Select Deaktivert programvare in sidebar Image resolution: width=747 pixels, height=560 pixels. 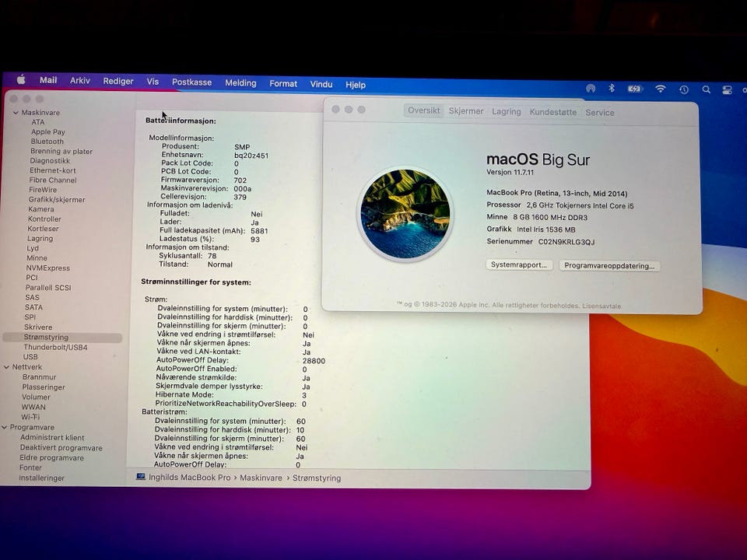coord(61,448)
